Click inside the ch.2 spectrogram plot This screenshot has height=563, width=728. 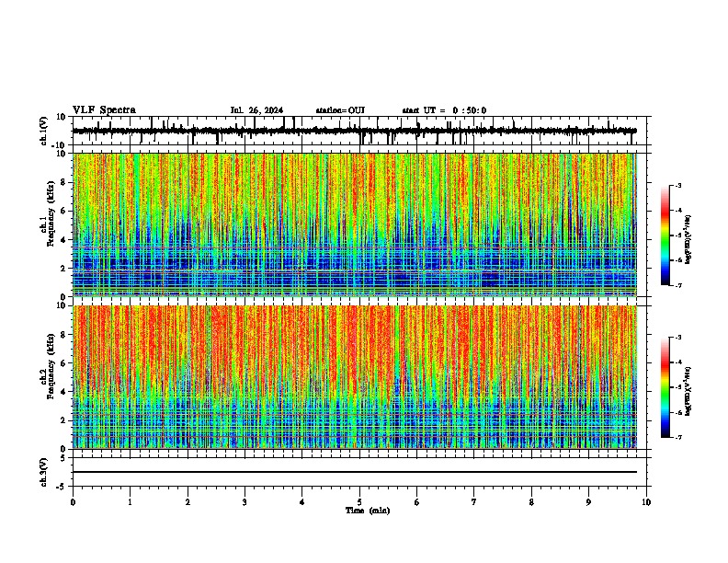pyautogui.click(x=355, y=377)
